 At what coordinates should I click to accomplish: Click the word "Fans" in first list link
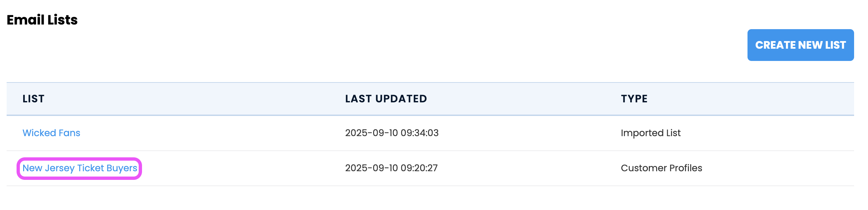70,133
